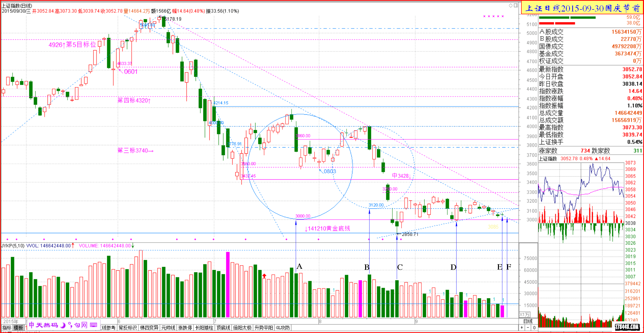Viewport: 644px width, 333px height.
Task: Click the 上证换手 row
Action: tap(590, 142)
